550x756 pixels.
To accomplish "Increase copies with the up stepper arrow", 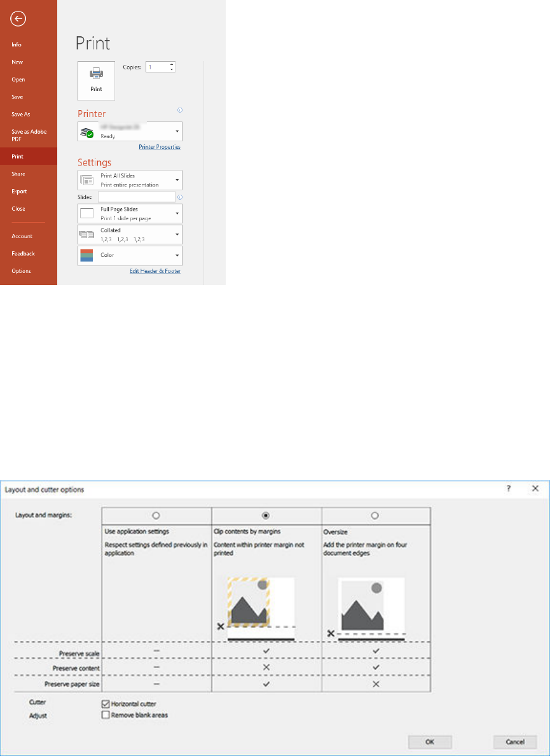I will point(172,65).
